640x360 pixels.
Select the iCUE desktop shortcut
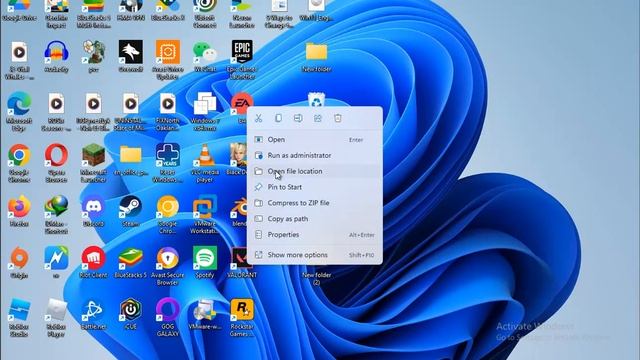point(131,310)
